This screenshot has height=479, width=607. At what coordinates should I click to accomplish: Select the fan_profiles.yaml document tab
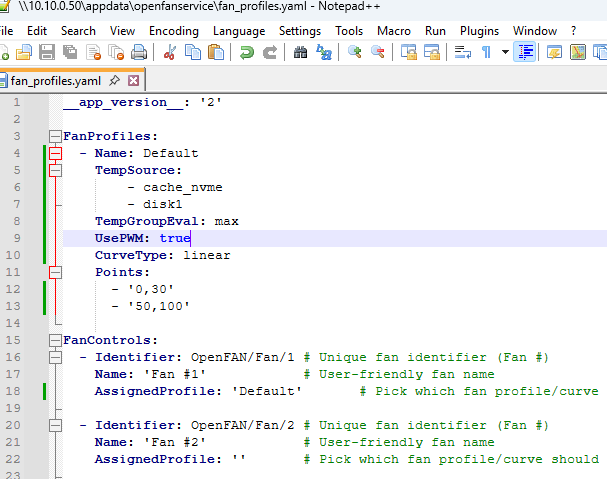point(72,81)
